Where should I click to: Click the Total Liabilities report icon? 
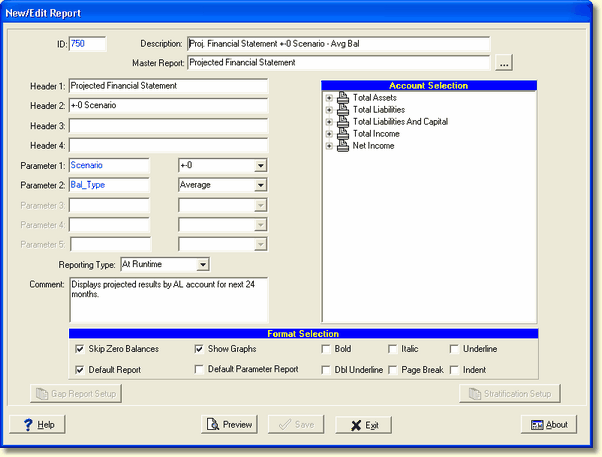pyautogui.click(x=343, y=110)
